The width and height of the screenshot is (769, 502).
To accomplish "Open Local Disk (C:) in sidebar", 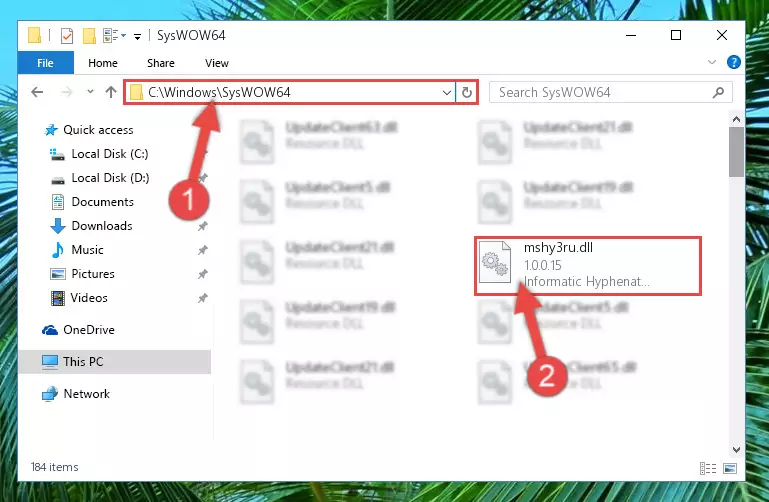I will [x=110, y=154].
